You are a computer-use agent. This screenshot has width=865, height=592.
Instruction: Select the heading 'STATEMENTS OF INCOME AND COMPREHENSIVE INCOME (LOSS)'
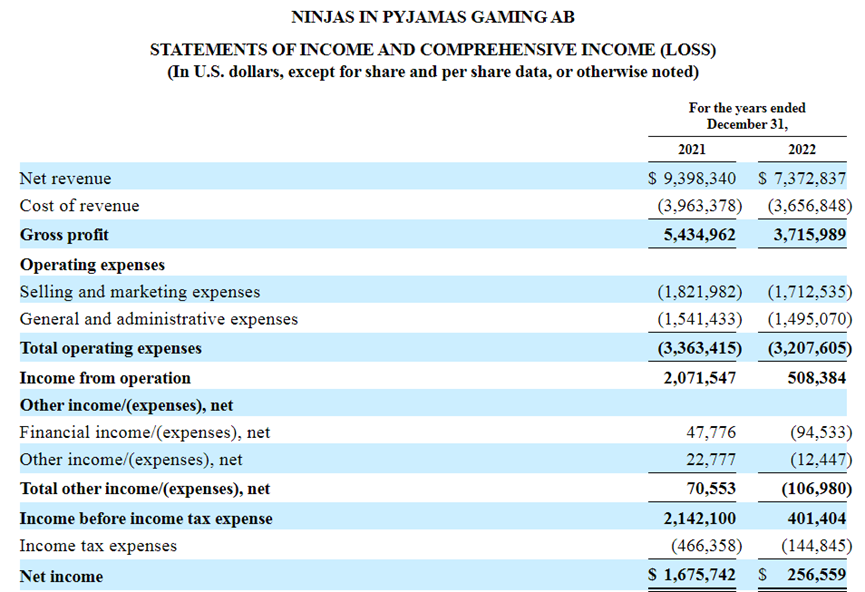[432, 50]
